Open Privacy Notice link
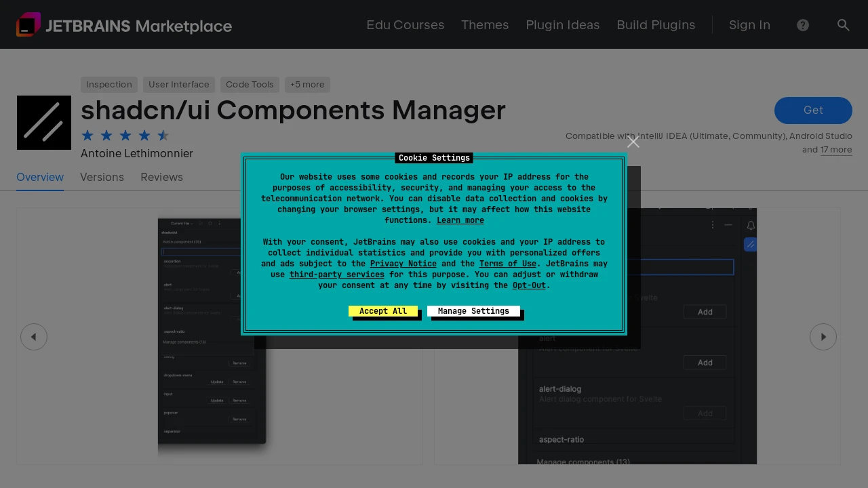Viewport: 868px width, 488px height. (403, 264)
